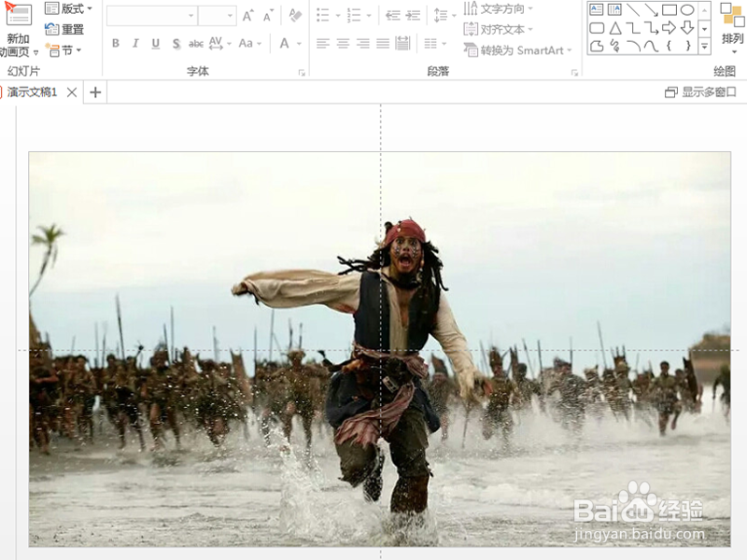Click the font color A button
Image resolution: width=747 pixels, height=560 pixels.
click(x=285, y=43)
